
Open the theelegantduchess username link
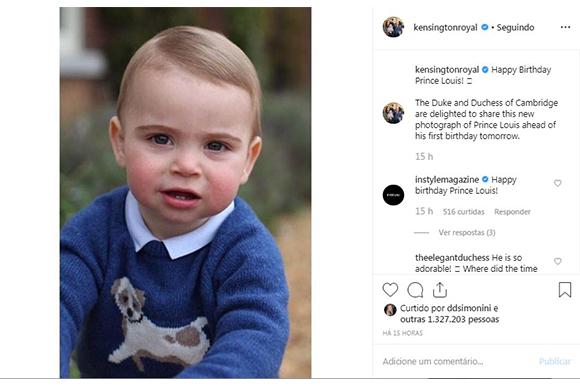tap(452, 258)
